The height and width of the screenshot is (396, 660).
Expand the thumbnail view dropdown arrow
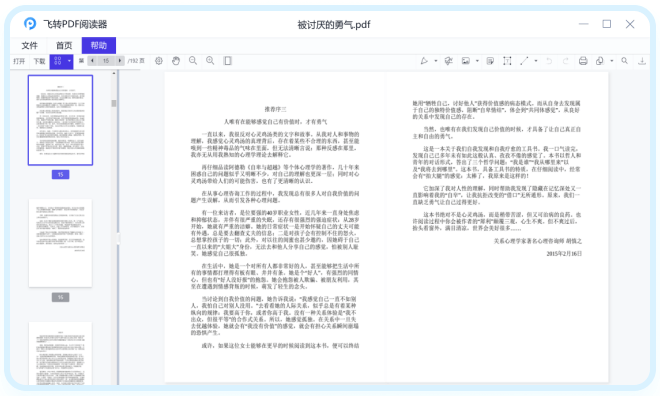69,61
